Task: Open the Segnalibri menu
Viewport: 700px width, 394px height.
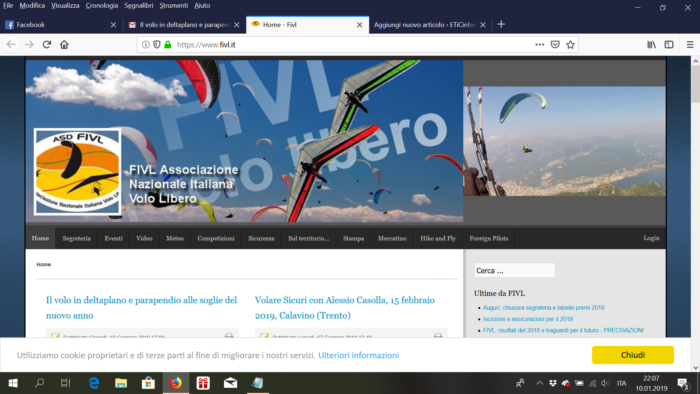Action: (x=138, y=5)
